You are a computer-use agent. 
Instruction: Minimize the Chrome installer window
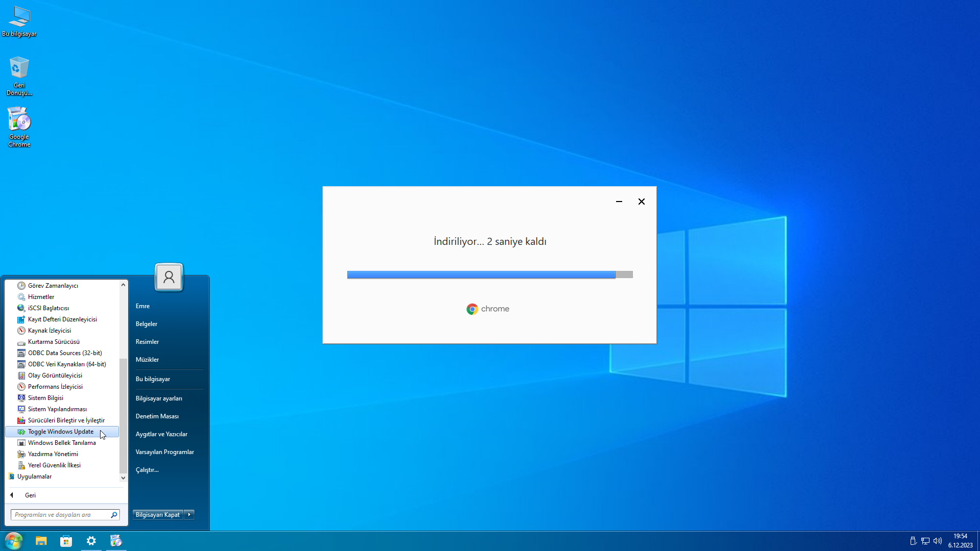click(619, 202)
